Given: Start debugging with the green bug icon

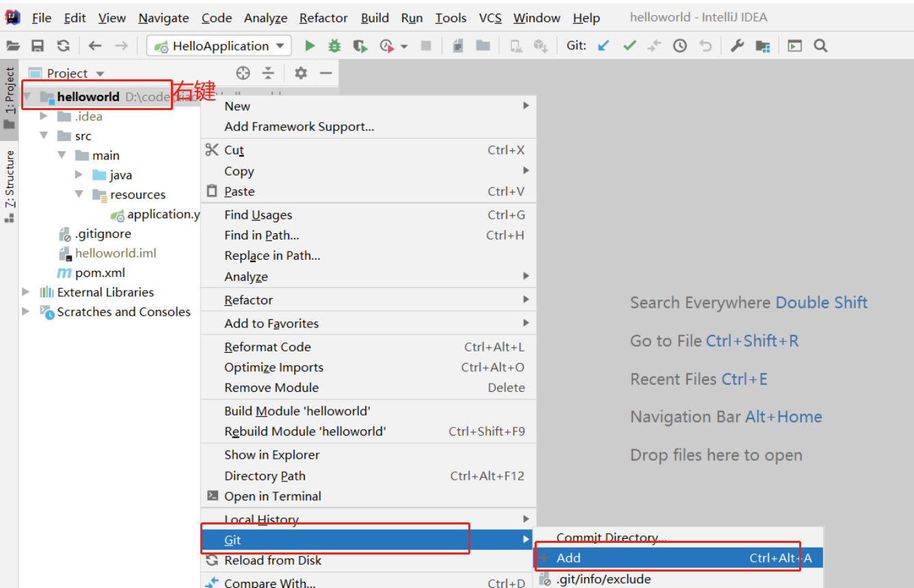Looking at the screenshot, I should 335,46.
